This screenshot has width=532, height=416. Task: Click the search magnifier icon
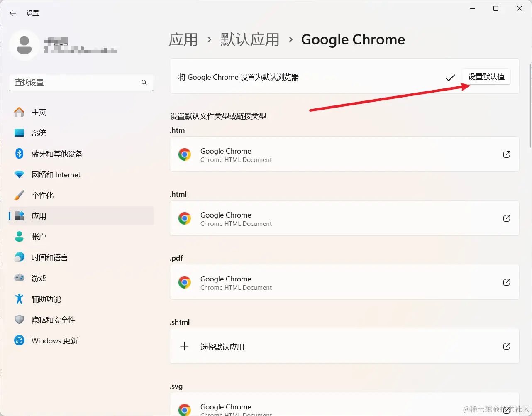(144, 82)
